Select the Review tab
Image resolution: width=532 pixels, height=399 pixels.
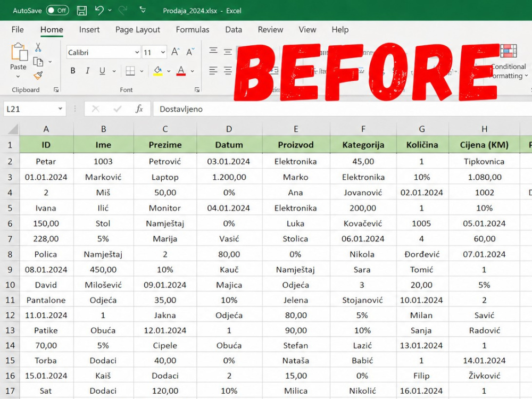(270, 29)
